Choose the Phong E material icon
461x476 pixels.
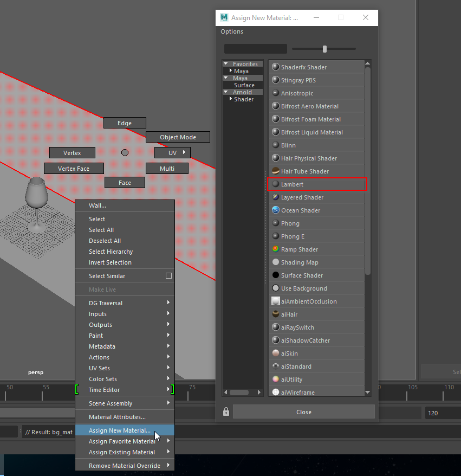click(x=275, y=236)
